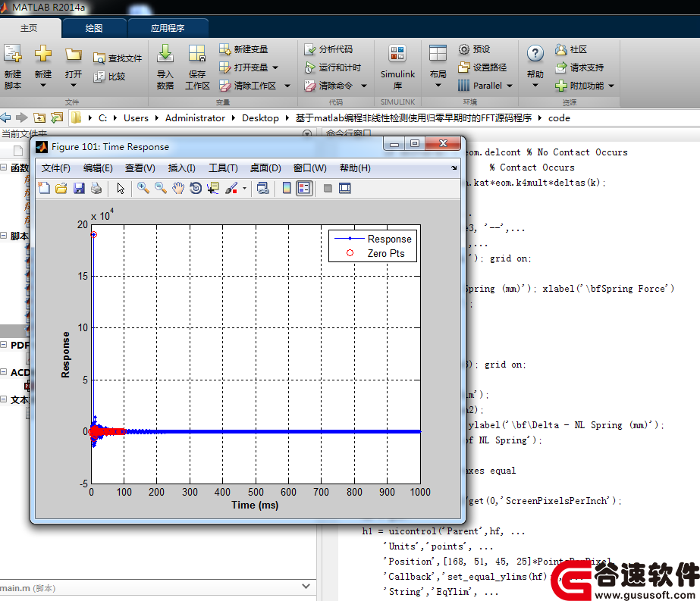Click Compare (比较) in the file group
The height and width of the screenshot is (601, 700).
click(x=110, y=77)
